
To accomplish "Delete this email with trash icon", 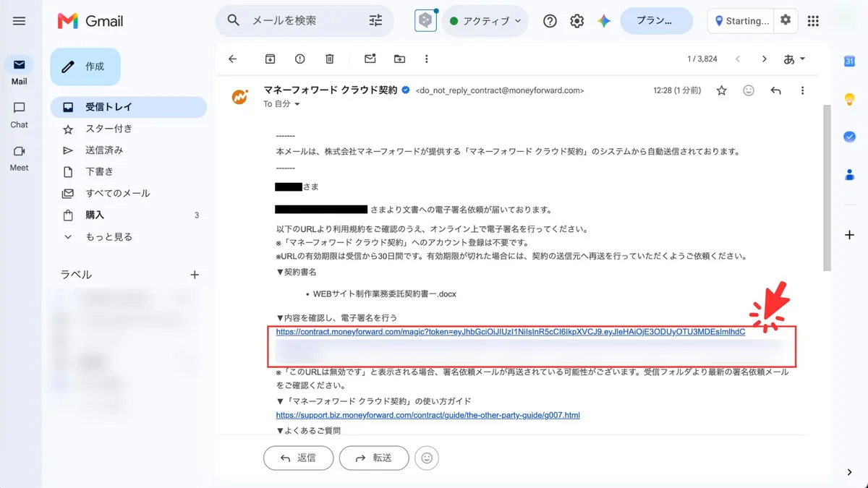I will pos(329,59).
